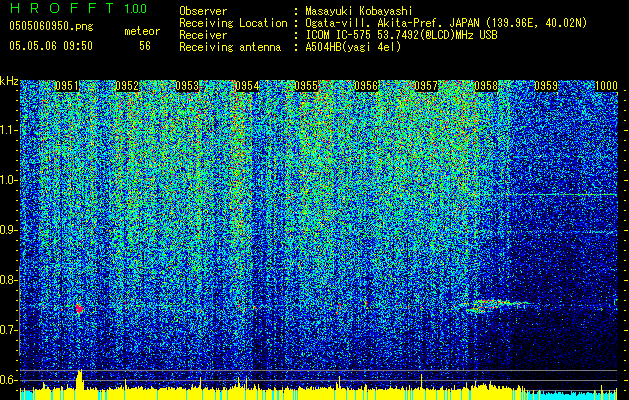Click the 1.0 frequency axis label
The width and height of the screenshot is (629, 400).
[x=8, y=180]
